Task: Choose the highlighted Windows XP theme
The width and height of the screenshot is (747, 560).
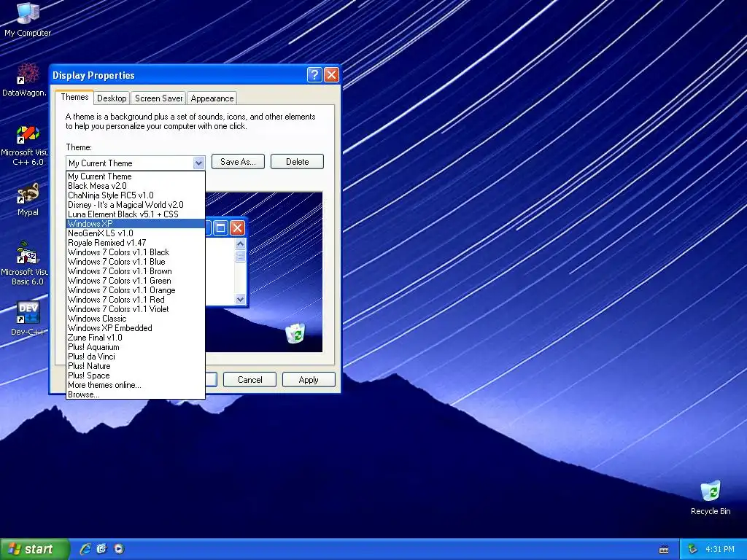Action: click(x=136, y=224)
